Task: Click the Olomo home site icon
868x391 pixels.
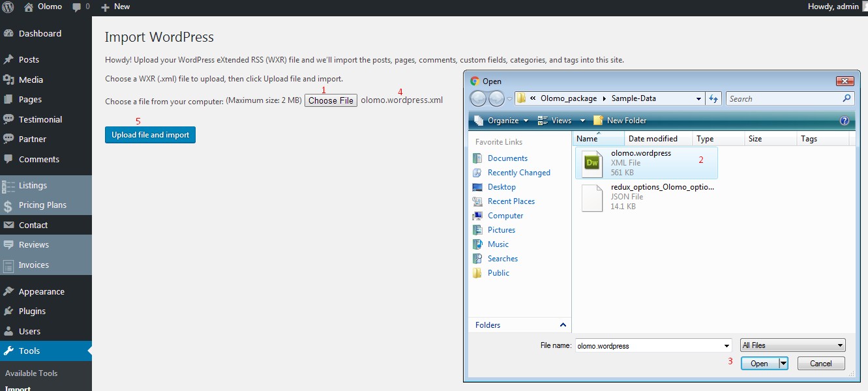Action: coord(29,7)
